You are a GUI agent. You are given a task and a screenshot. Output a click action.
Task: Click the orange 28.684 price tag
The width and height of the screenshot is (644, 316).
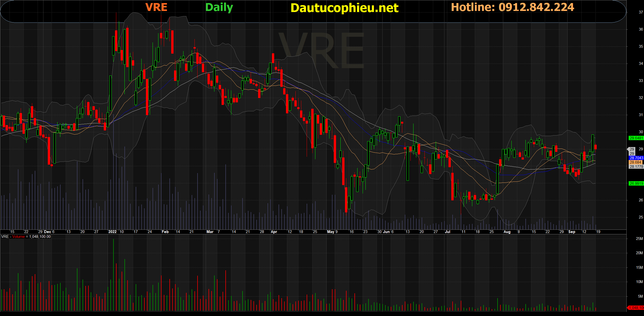[x=635, y=162]
